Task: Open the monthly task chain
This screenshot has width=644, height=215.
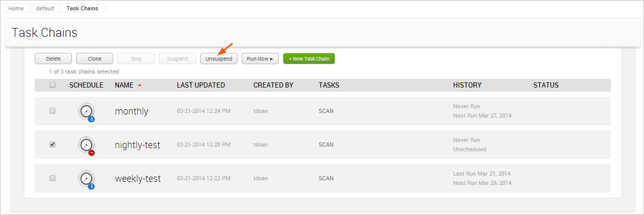Action: 131,111
